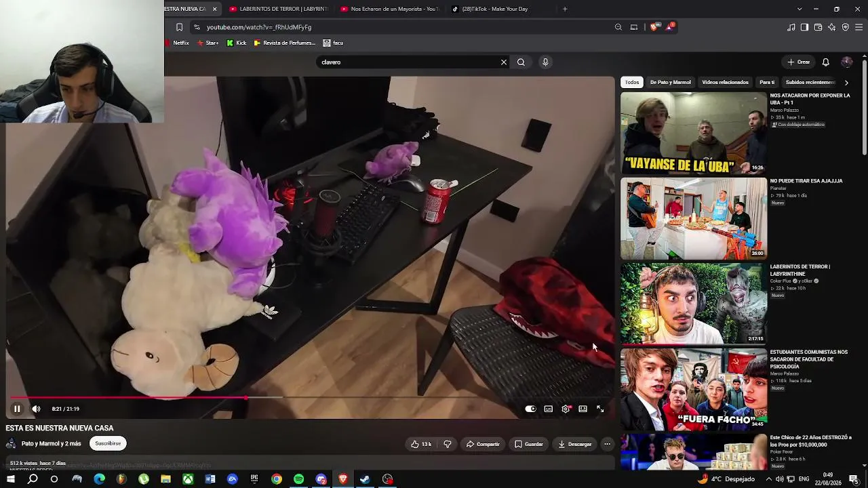Screen dimensions: 868x488
Task: Open Epic Games Launcher on the taskbar
Action: coord(254,479)
